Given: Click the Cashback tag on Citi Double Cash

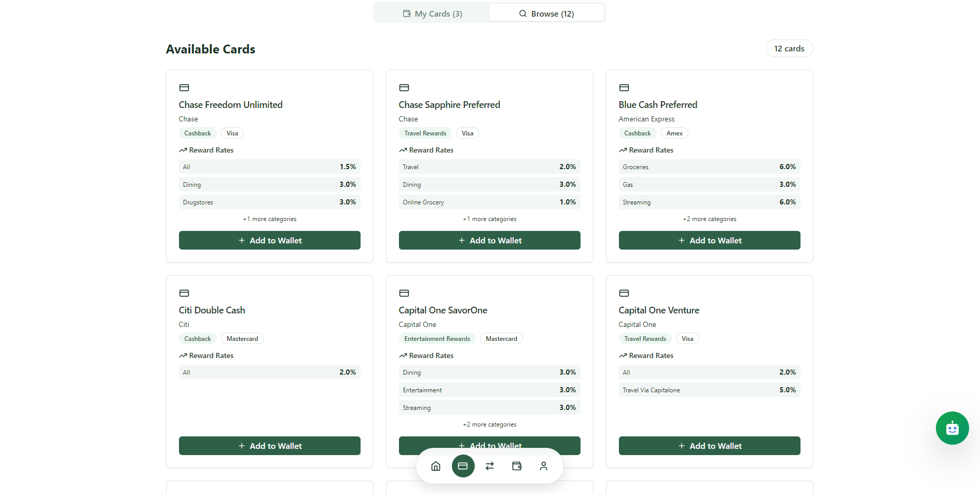Looking at the screenshot, I should click(x=198, y=339).
